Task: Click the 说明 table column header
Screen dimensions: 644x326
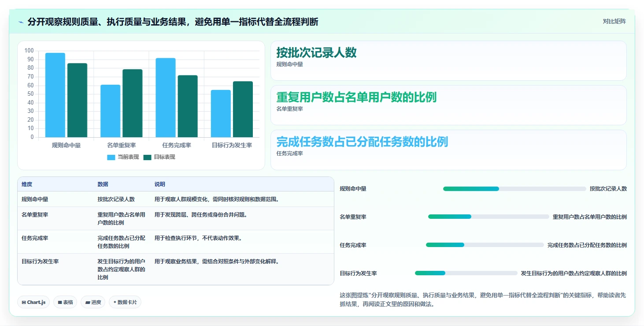Action: (160, 184)
